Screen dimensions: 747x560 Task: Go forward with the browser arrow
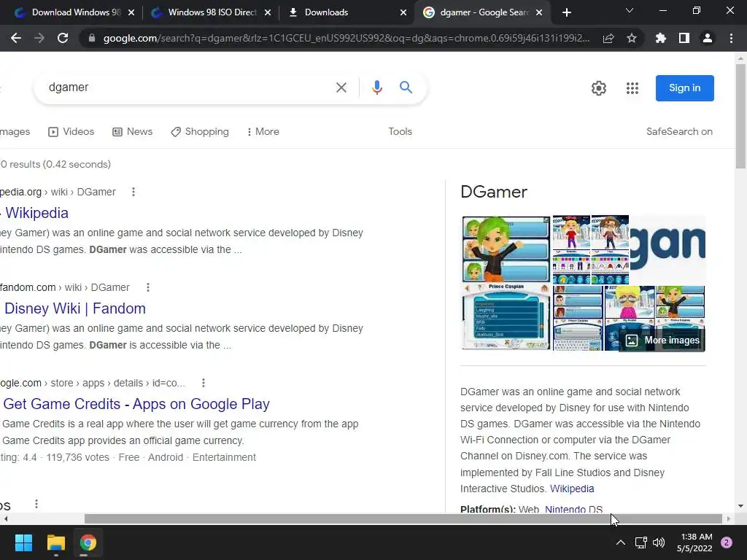(39, 38)
